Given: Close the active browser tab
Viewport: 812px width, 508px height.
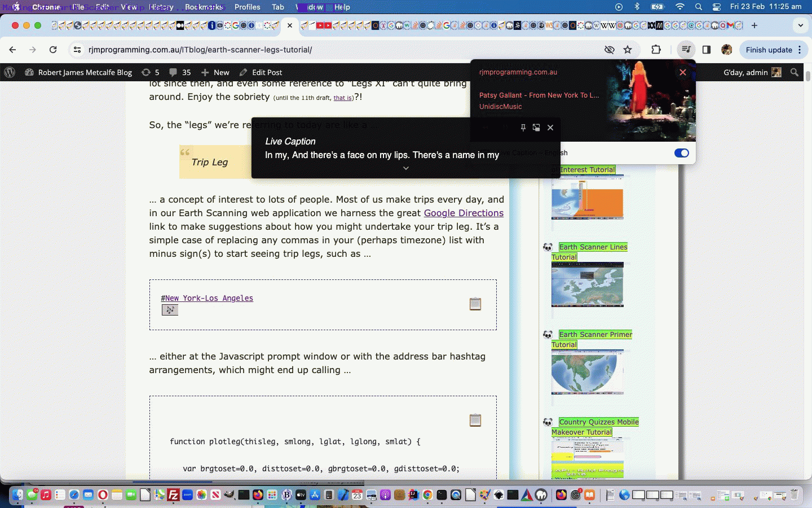Looking at the screenshot, I should point(289,25).
